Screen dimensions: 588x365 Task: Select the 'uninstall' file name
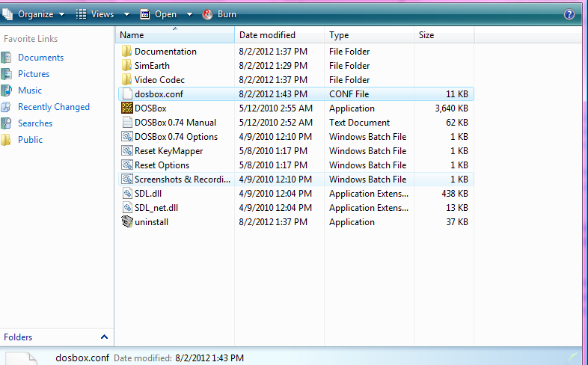click(152, 222)
